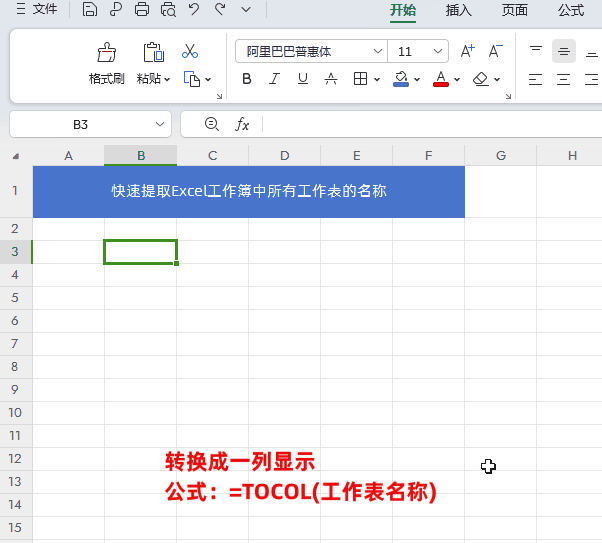Click the Save icon in quick access toolbar

click(89, 9)
